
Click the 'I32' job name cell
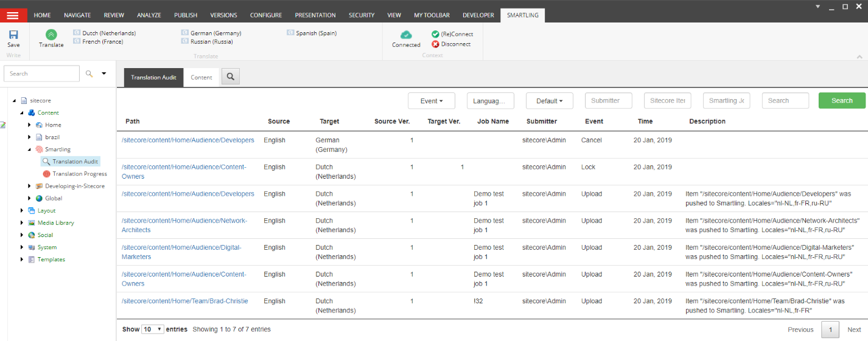478,301
